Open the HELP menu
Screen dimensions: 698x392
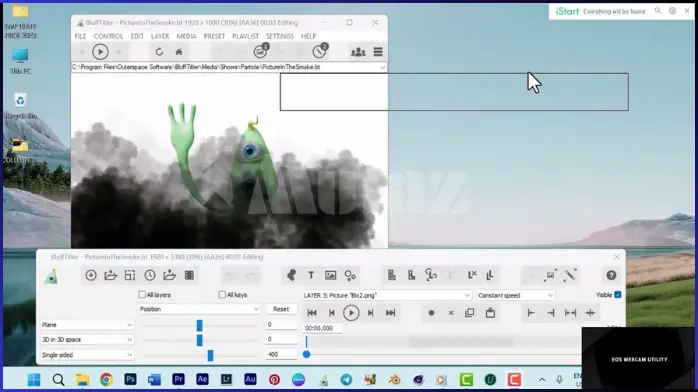pos(308,36)
